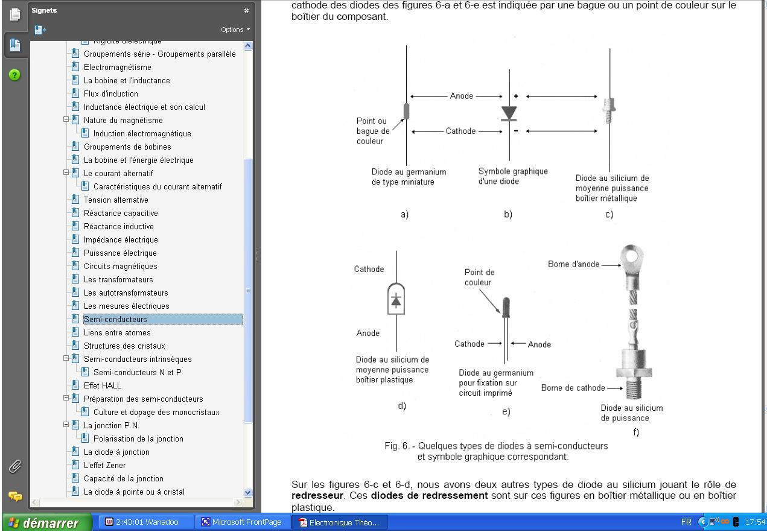Click the démarrer Start button

(x=46, y=523)
